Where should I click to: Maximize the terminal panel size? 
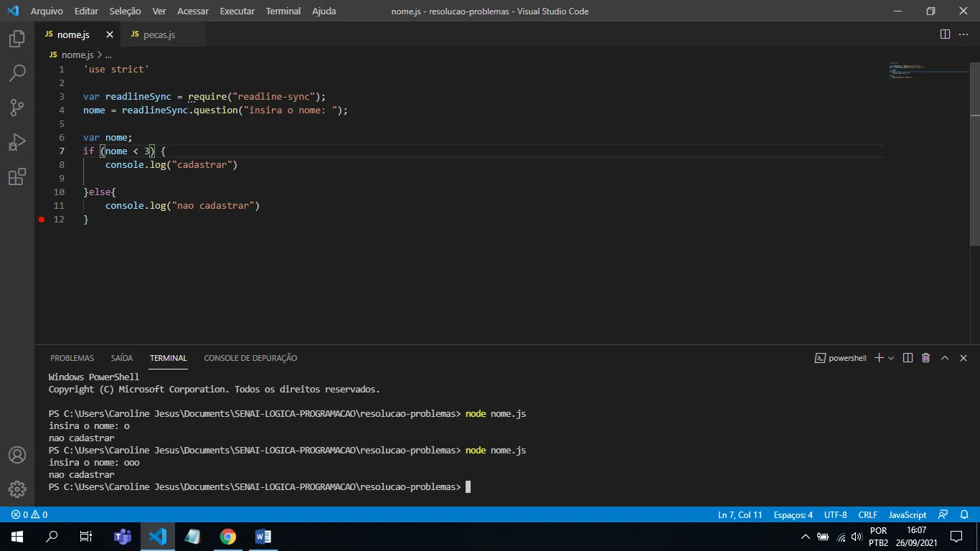(945, 358)
